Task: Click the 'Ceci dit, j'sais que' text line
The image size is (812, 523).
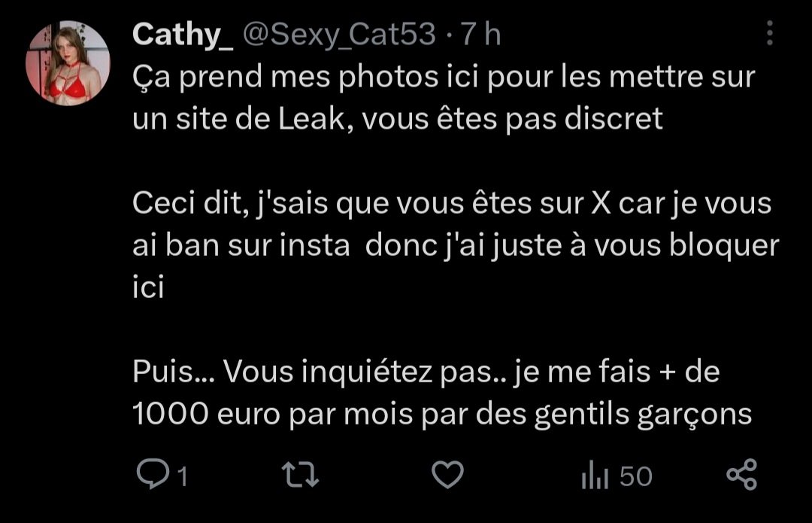Action: tap(452, 203)
